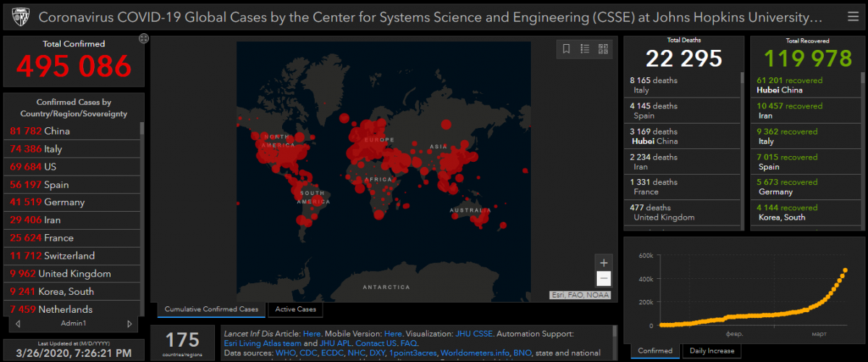Select the Confirmed chart tab
868x362 pixels.
pos(655,350)
